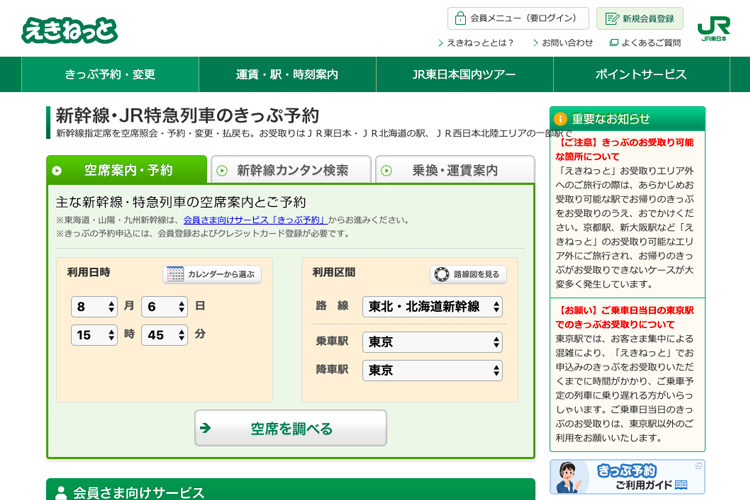
Task: Open 乗車駅 station dropdown
Action: 432,342
